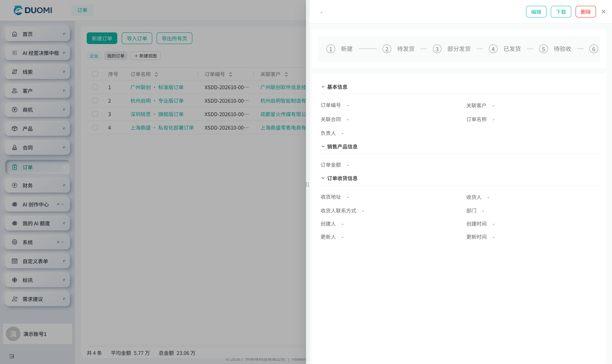Switch to the 我的订单 view tab
The height and width of the screenshot is (364, 612).
point(116,56)
